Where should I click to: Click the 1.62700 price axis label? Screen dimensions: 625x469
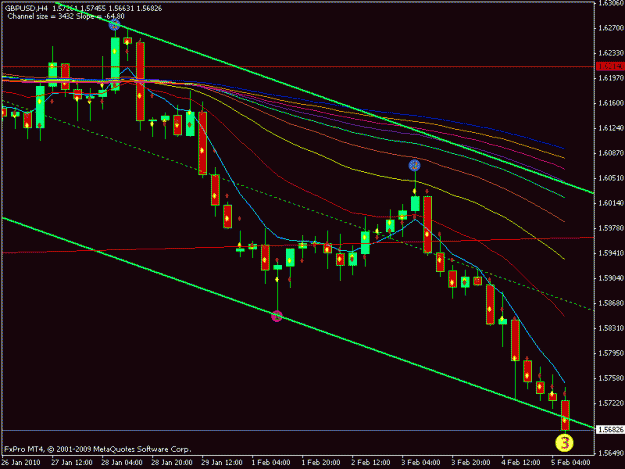tap(611, 28)
